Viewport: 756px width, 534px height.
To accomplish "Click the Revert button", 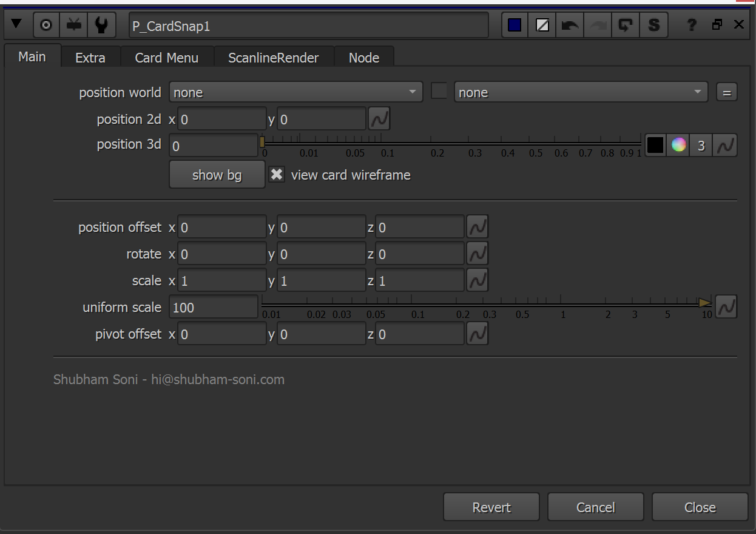I will (491, 507).
